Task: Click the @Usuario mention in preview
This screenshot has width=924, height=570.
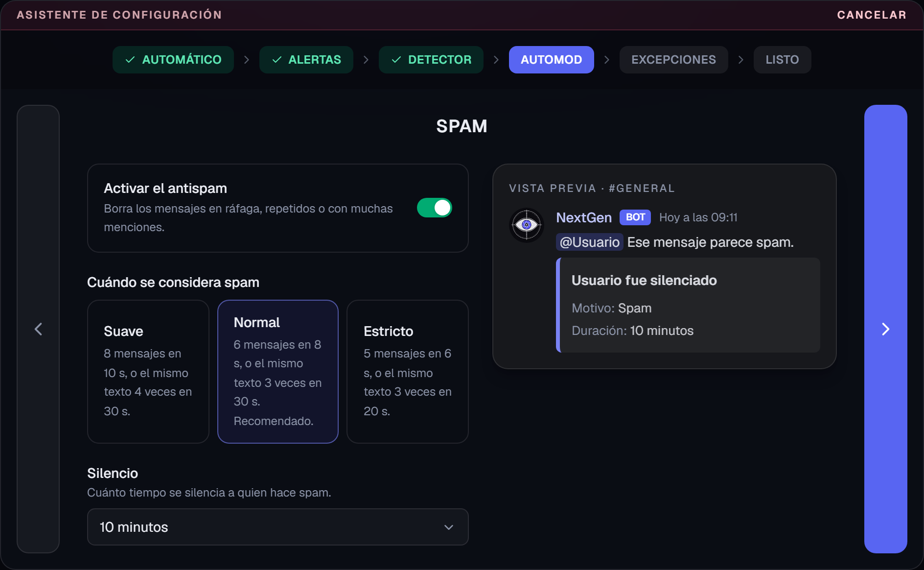Action: (x=590, y=242)
